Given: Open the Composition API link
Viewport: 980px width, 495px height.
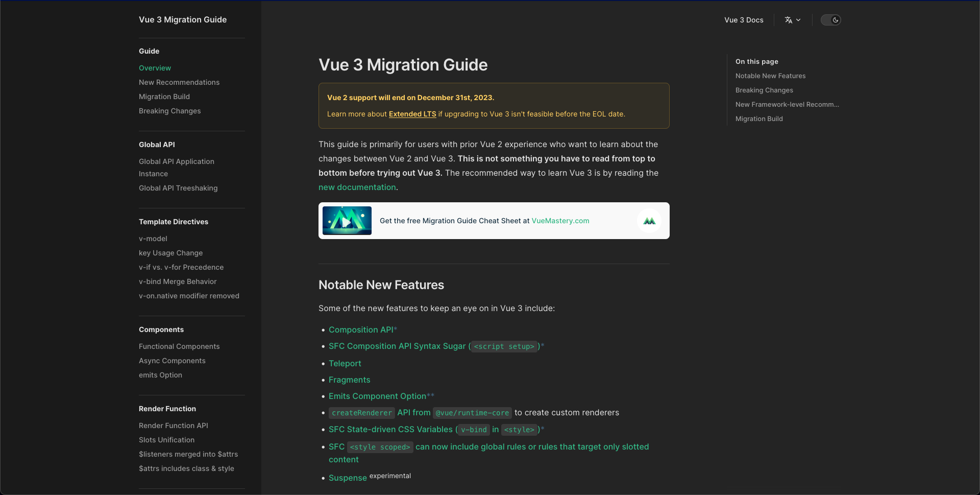Looking at the screenshot, I should (361, 329).
